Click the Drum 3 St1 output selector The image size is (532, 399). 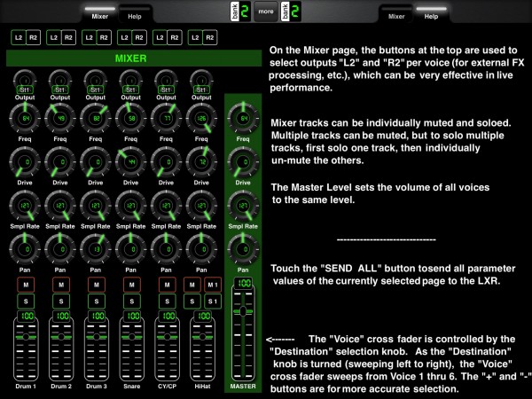click(96, 90)
